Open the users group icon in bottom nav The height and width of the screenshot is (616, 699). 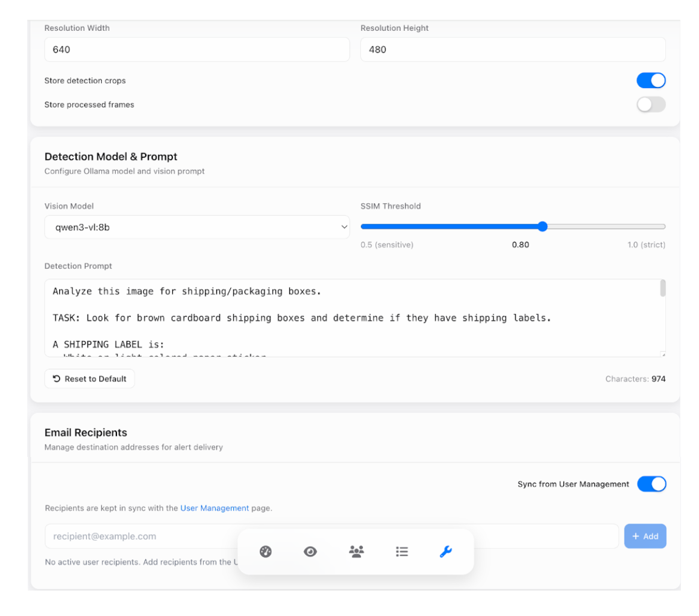coord(357,551)
